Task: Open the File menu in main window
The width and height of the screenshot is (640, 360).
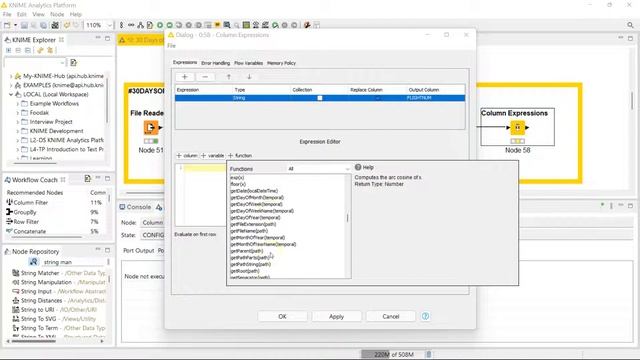Action: coord(7,14)
